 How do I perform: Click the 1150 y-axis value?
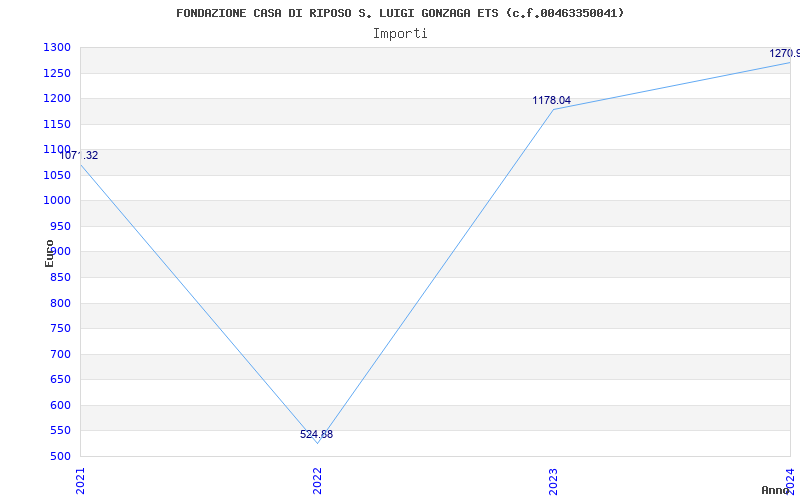[57, 124]
